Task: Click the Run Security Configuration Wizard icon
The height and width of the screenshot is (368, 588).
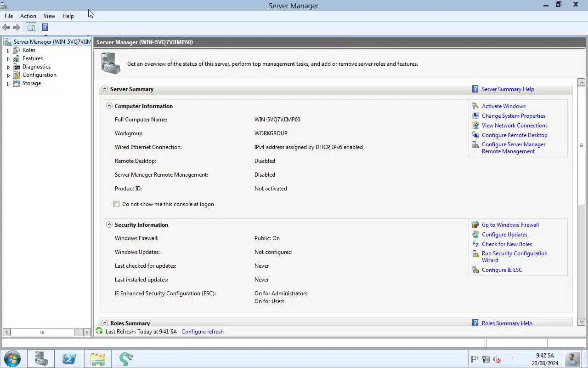Action: click(x=475, y=254)
